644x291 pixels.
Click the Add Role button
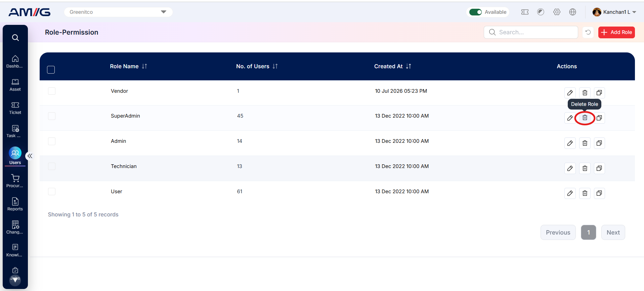click(x=616, y=32)
